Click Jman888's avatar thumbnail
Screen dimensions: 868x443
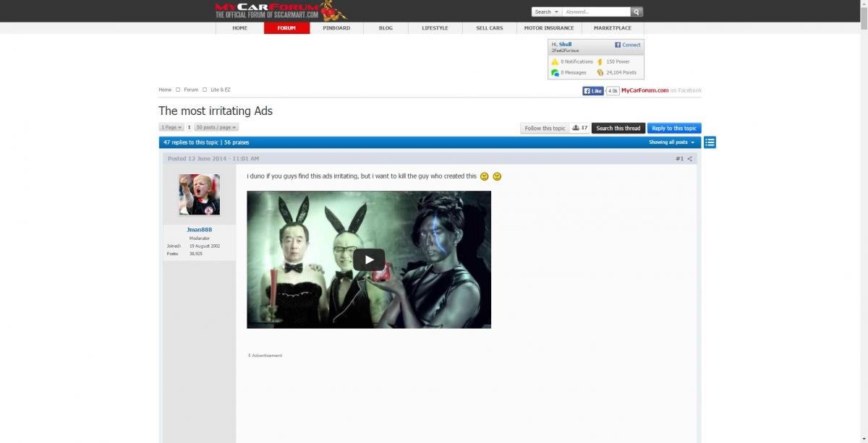(199, 194)
